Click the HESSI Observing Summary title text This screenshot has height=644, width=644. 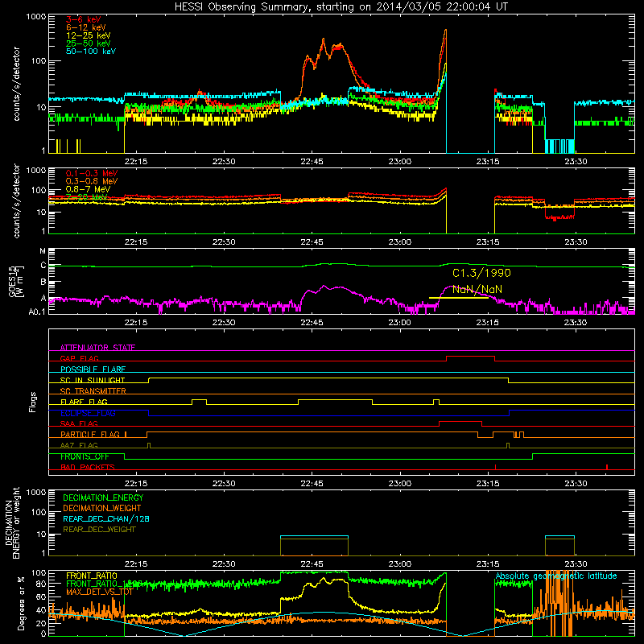click(341, 7)
